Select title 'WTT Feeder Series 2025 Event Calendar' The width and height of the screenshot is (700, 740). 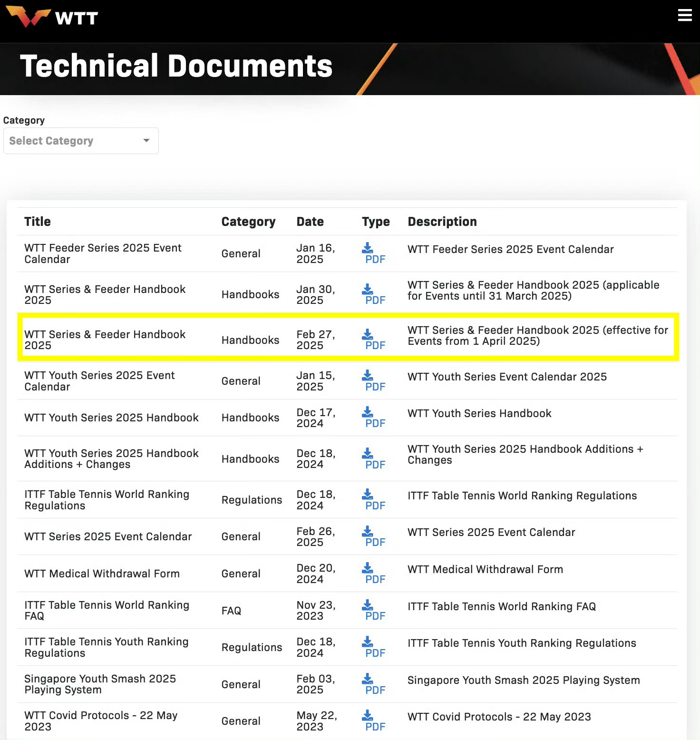tap(103, 253)
